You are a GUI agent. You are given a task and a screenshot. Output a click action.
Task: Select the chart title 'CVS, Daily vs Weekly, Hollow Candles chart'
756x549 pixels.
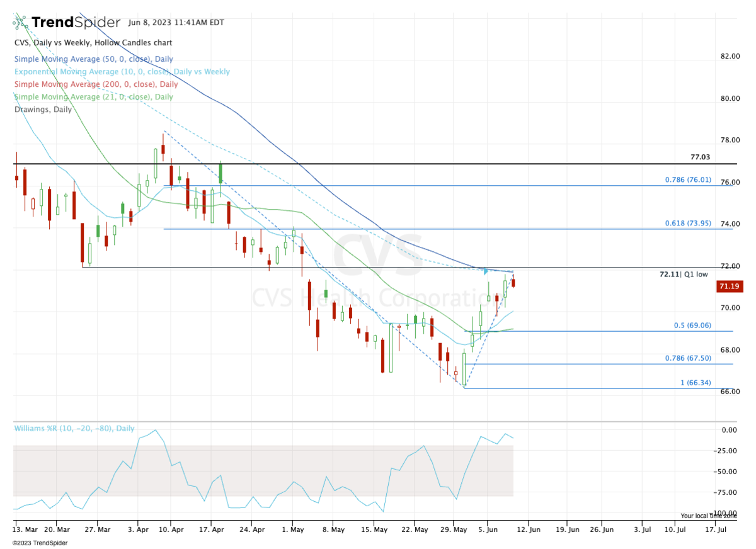[93, 43]
